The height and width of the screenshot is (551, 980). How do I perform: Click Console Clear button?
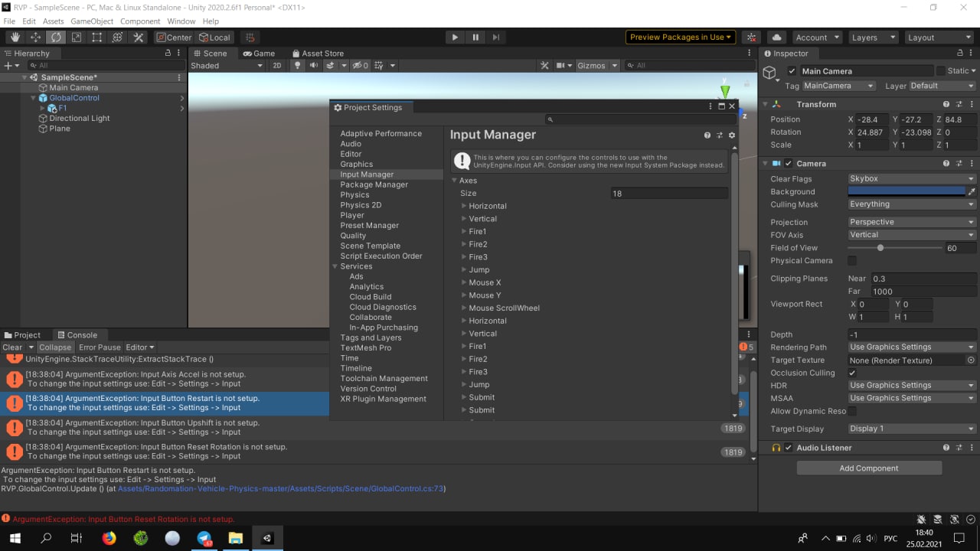(x=12, y=347)
